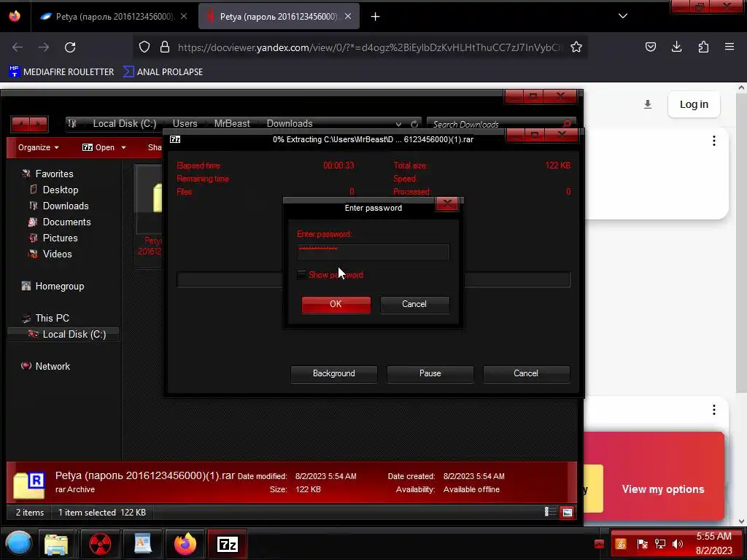
Task: Download document from Yandex viewer
Action: click(x=648, y=104)
